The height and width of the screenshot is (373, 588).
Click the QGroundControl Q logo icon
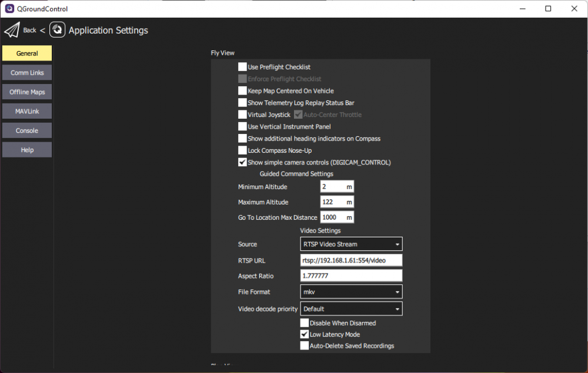click(57, 30)
